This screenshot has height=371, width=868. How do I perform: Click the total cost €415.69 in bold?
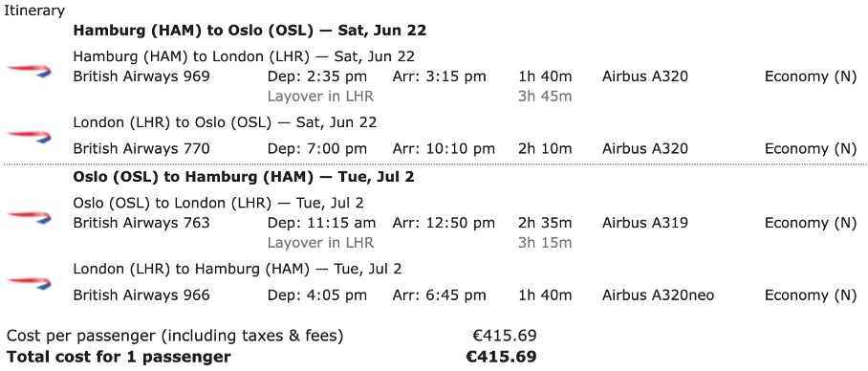[x=502, y=357]
